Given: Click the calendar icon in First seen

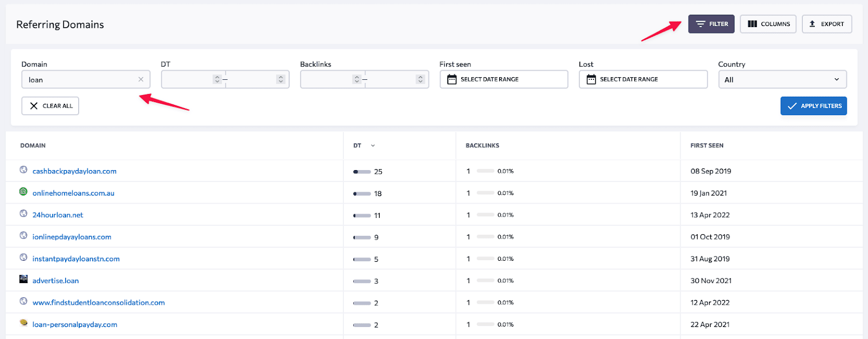Looking at the screenshot, I should [x=452, y=79].
